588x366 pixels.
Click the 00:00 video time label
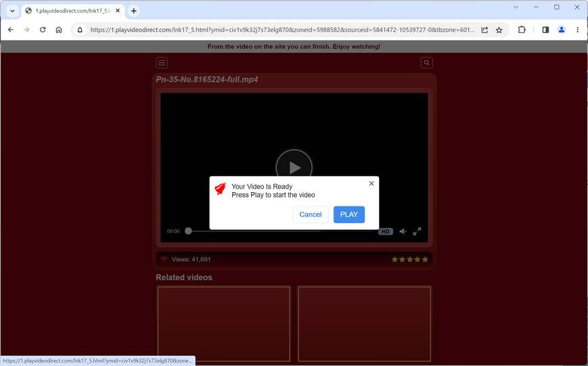[x=173, y=231]
